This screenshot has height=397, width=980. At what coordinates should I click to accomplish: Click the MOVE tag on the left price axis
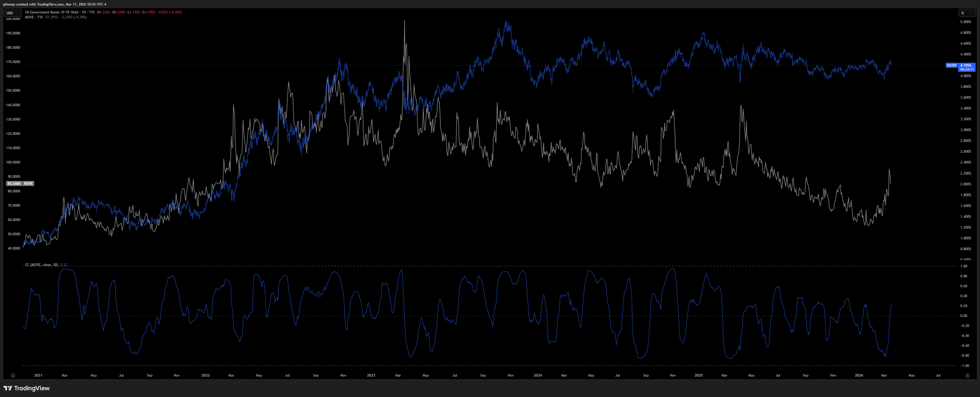28,183
